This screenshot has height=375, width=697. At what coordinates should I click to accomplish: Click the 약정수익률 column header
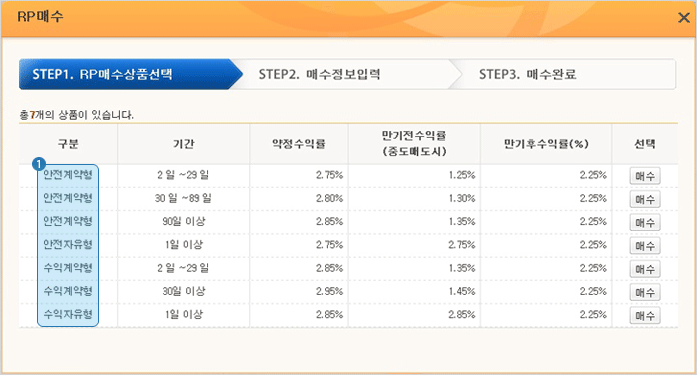pos(299,144)
